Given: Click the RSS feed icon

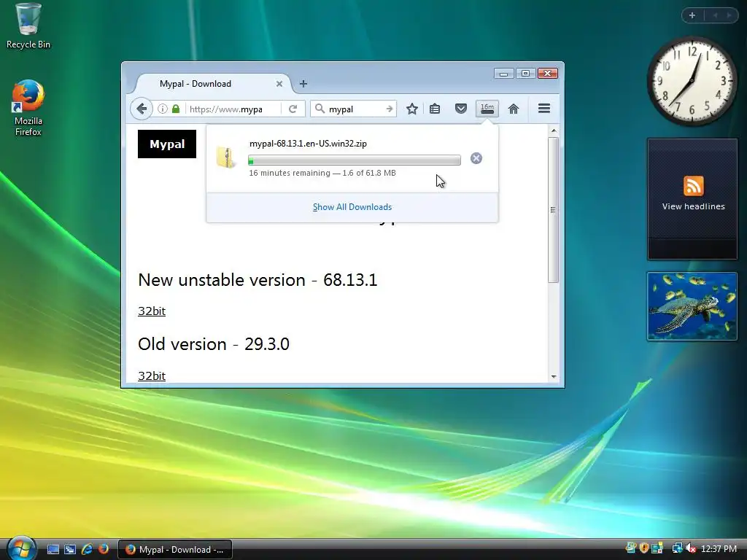Looking at the screenshot, I should tap(693, 186).
